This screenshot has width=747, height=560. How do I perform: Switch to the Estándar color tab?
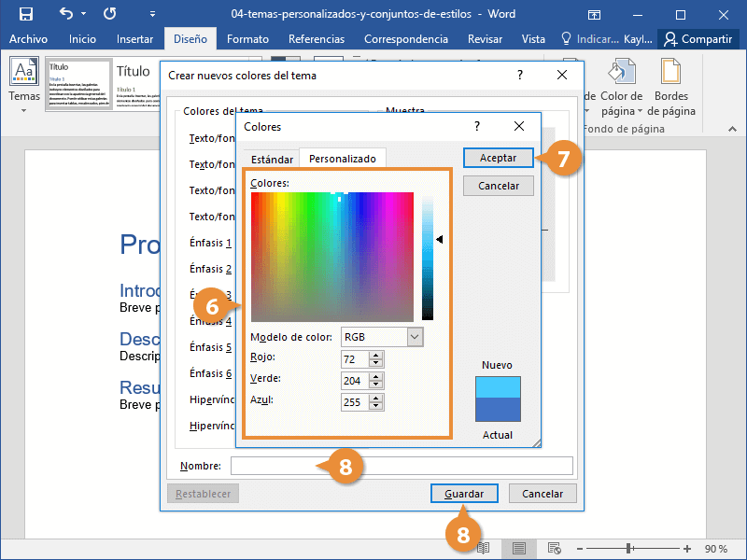(272, 159)
